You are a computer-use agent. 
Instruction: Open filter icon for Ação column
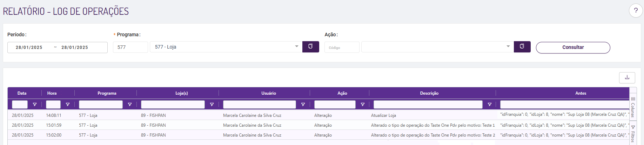coord(363,105)
